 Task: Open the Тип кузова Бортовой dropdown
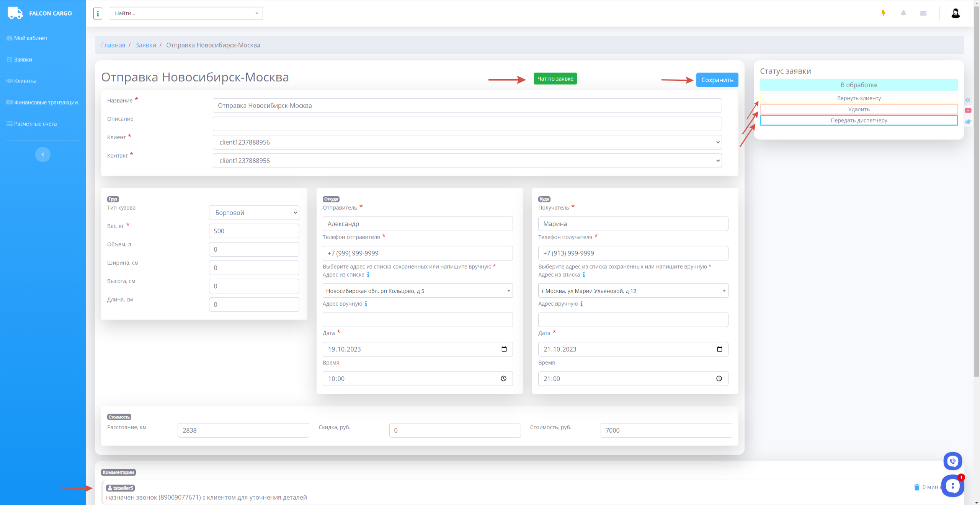tap(254, 213)
